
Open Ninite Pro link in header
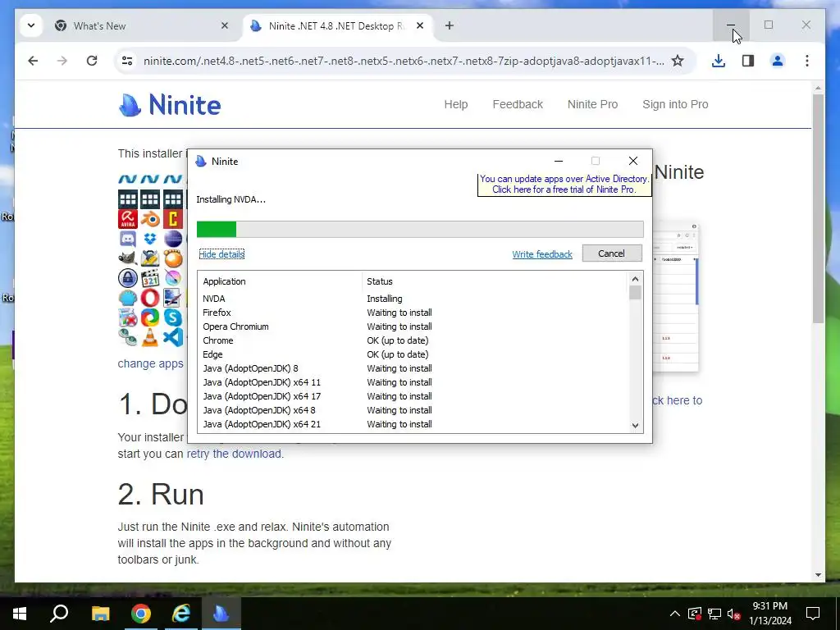coord(592,104)
